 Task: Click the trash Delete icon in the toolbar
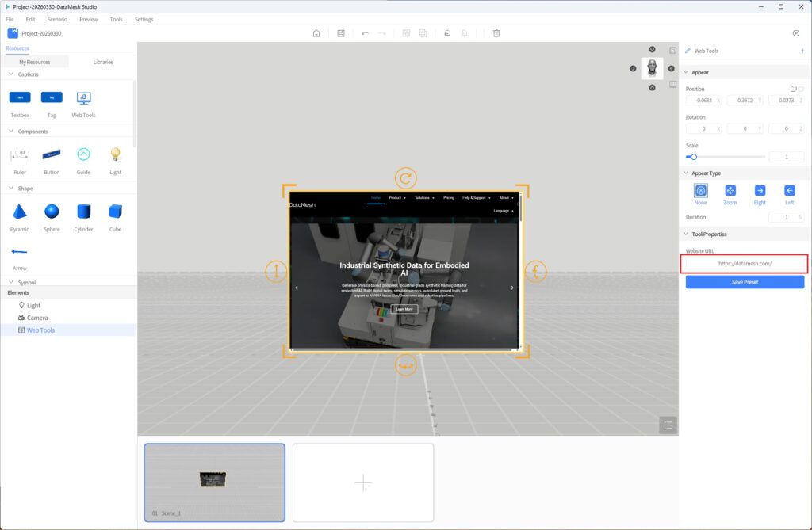pos(496,33)
